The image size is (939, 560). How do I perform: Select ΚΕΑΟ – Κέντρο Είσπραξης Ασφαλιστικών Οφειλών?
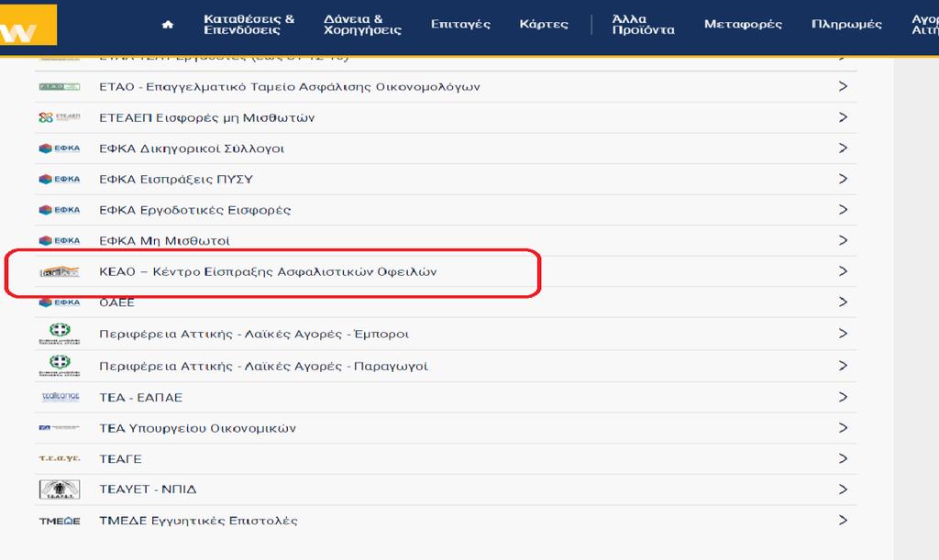coord(268,271)
